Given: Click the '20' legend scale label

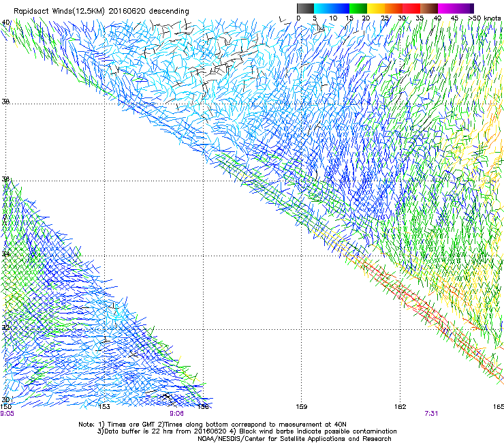Looking at the screenshot, I should (366, 18).
